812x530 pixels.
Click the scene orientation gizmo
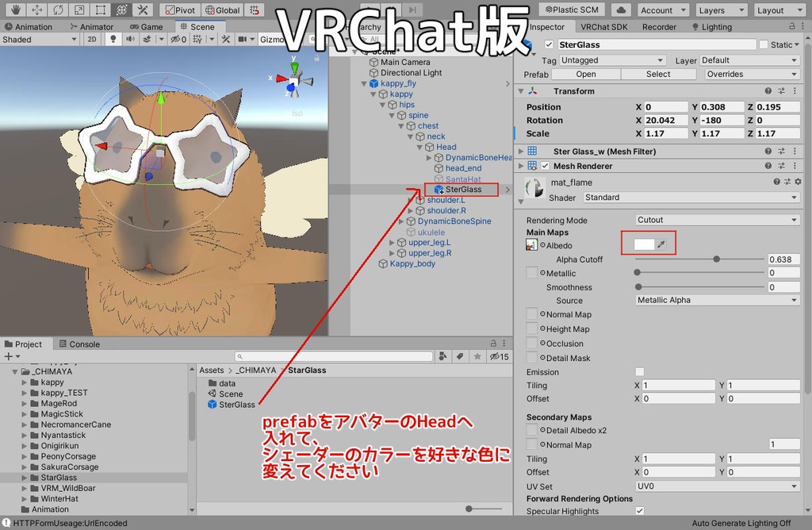(293, 81)
